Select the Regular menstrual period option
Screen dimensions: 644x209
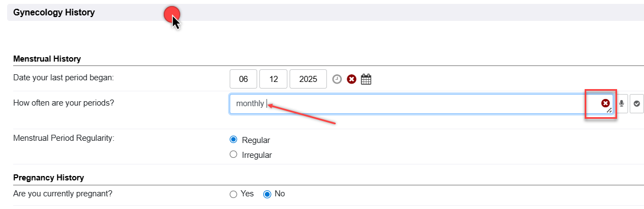pos(234,140)
